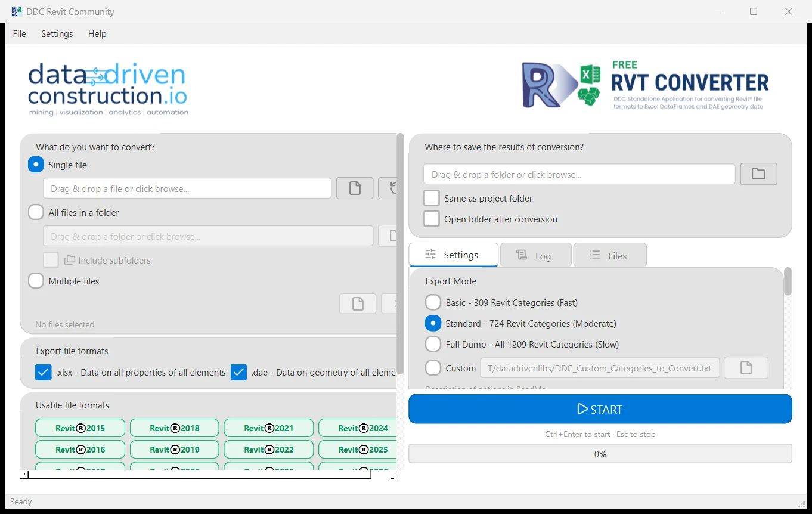The width and height of the screenshot is (812, 514).
Task: Click the Export Mode panel scrollbar
Action: tap(788, 281)
